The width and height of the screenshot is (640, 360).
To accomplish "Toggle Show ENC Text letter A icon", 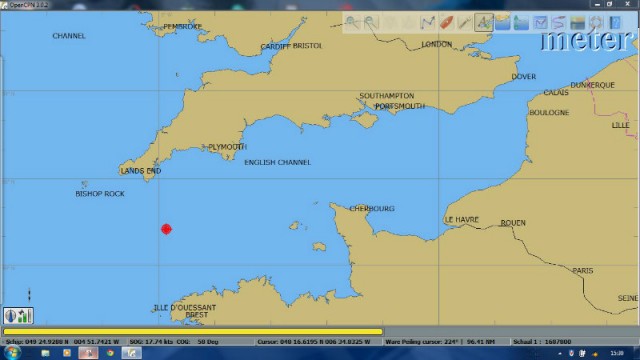I will coord(484,22).
